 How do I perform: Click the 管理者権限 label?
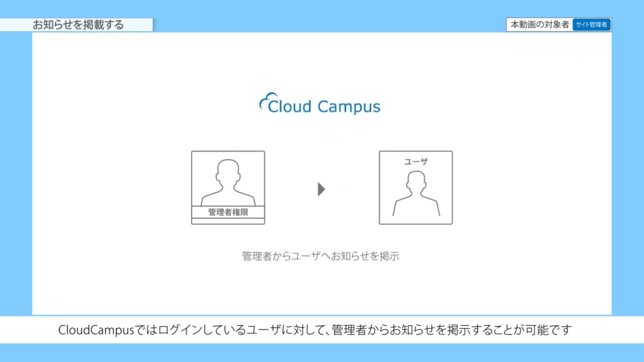click(228, 212)
